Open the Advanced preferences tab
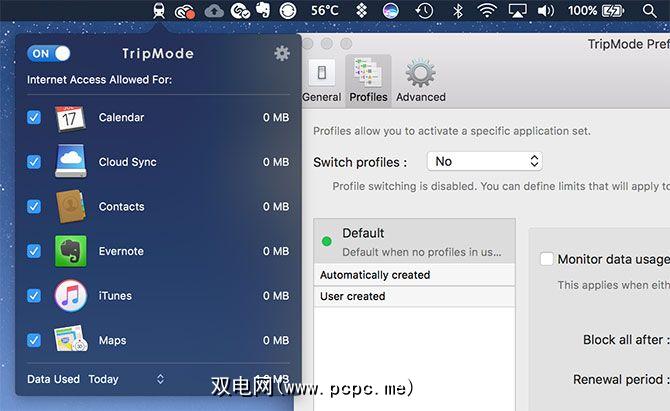Screen dimensions: 670x411 point(420,81)
